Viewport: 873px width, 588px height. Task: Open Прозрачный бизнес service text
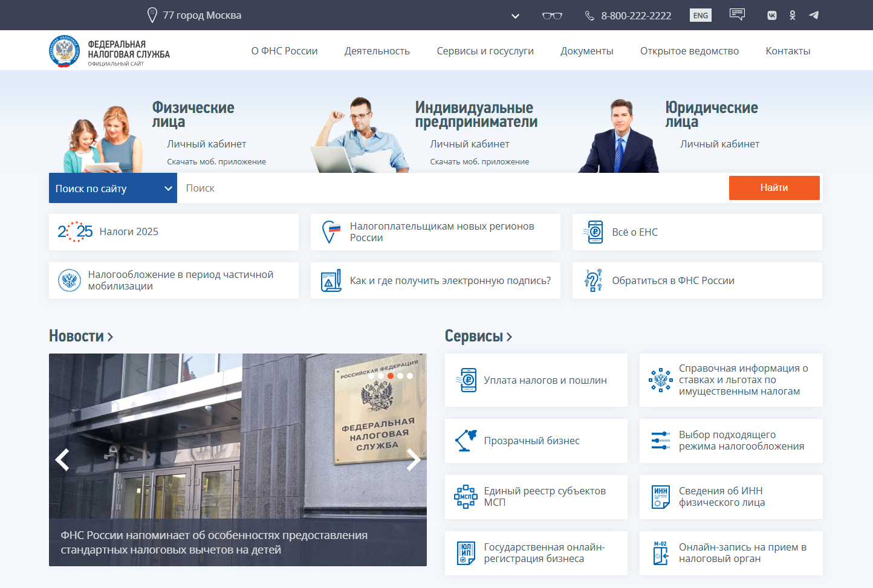tap(532, 441)
